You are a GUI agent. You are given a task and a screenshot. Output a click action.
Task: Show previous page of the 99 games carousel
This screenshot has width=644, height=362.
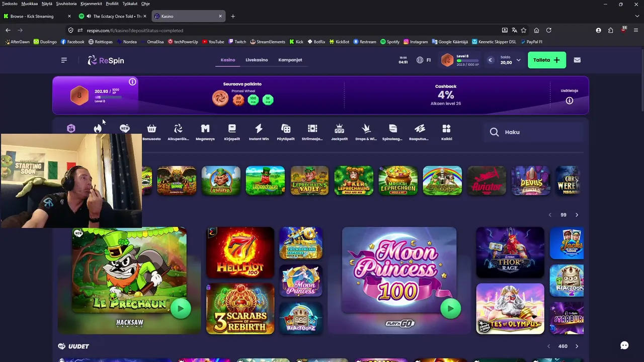pyautogui.click(x=550, y=215)
